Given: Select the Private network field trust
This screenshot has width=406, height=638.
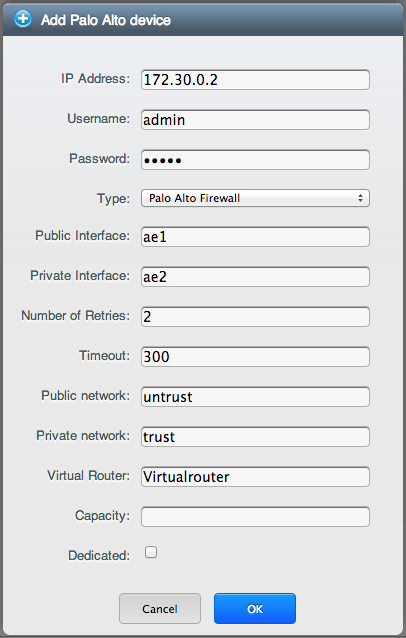Looking at the screenshot, I should tap(255, 437).
